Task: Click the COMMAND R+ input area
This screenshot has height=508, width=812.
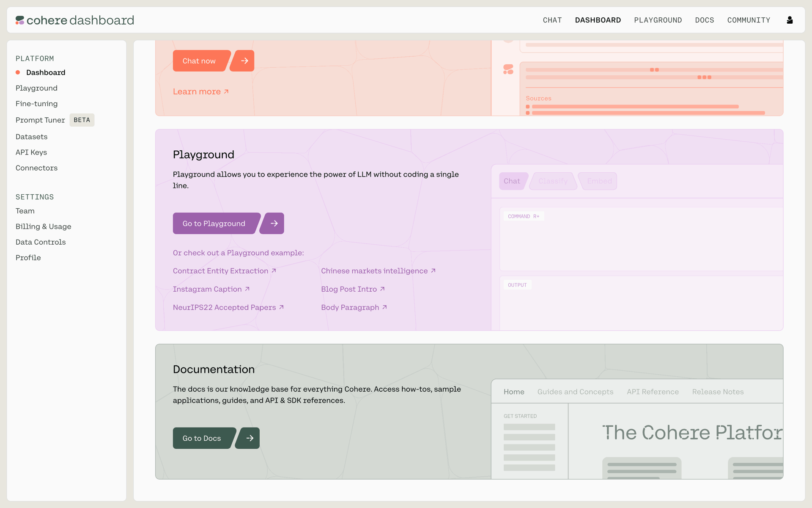Action: pyautogui.click(x=641, y=239)
